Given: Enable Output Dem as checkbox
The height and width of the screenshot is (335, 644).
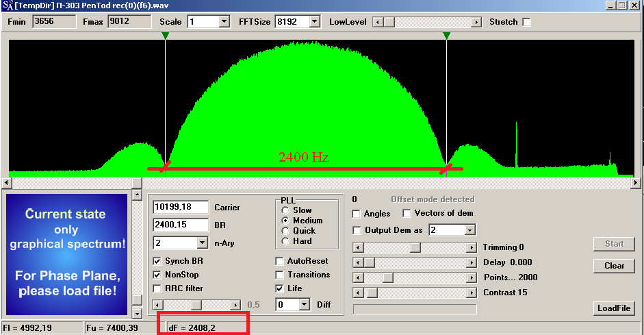Looking at the screenshot, I should (x=357, y=231).
